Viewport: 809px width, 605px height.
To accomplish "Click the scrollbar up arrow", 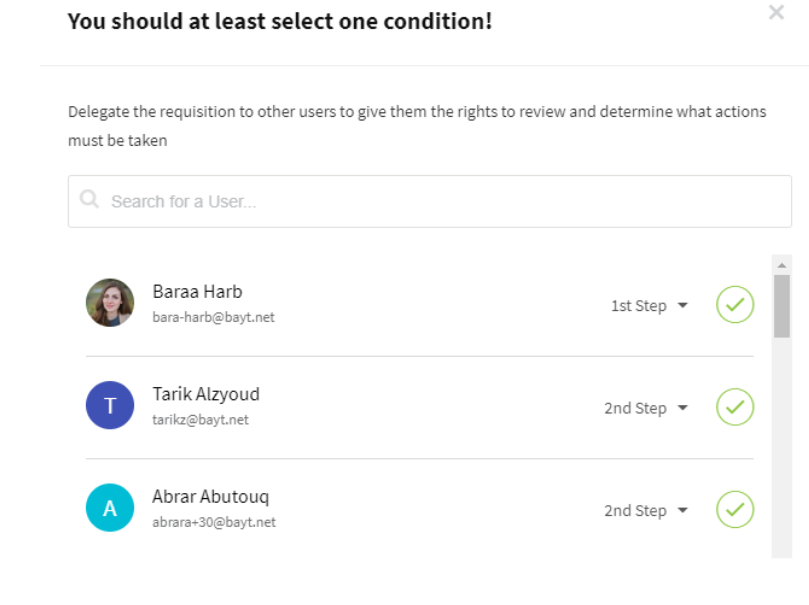I will pos(782,265).
